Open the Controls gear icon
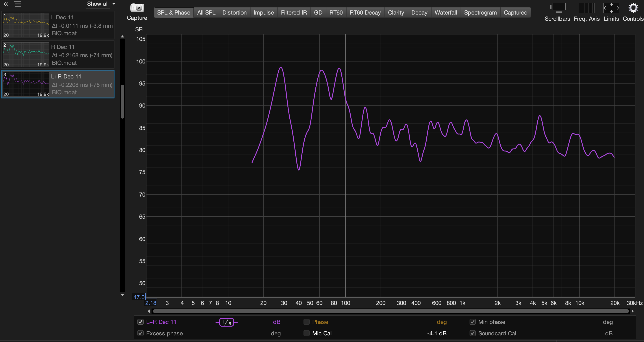Viewport: 644px width, 342px height. (x=633, y=8)
